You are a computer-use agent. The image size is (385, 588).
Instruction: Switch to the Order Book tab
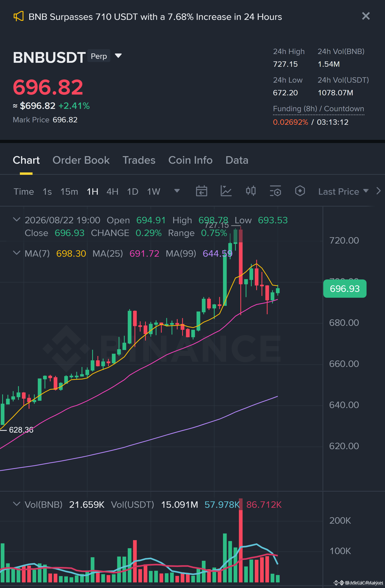81,160
